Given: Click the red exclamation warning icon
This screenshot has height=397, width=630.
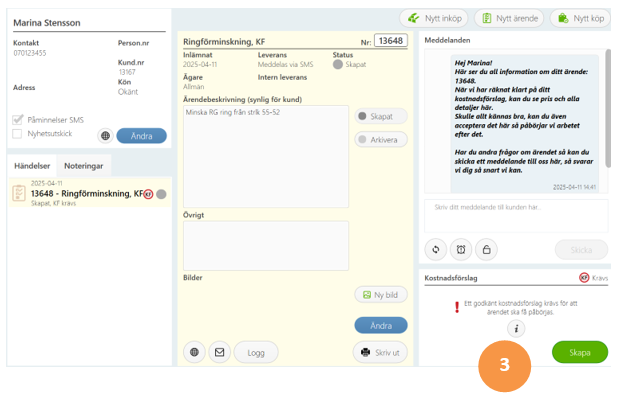Looking at the screenshot, I should click(x=457, y=307).
